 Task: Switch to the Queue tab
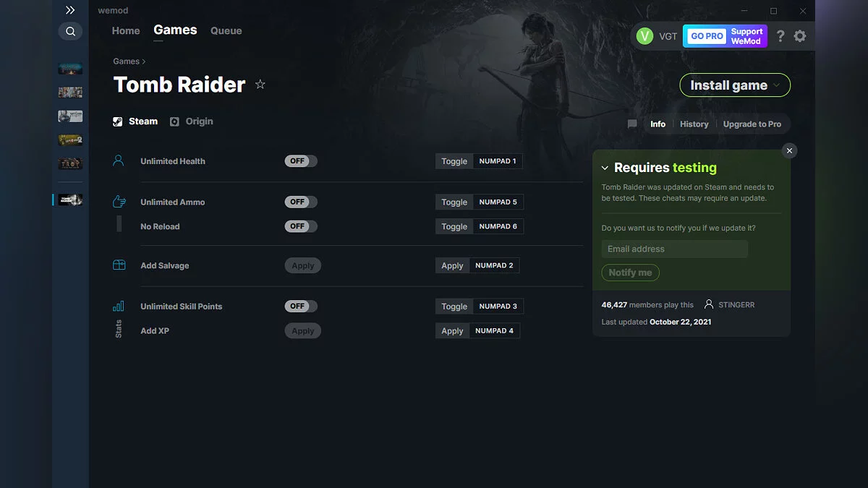click(226, 30)
